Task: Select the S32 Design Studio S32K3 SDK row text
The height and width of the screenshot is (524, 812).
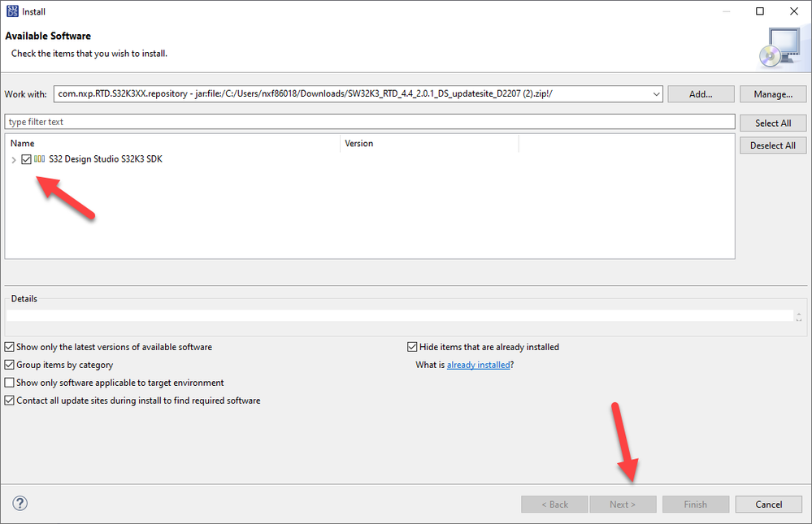Action: click(106, 159)
